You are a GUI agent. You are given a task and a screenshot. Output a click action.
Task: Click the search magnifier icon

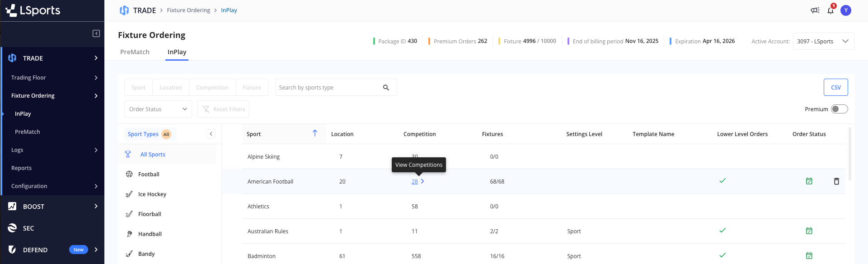pyautogui.click(x=386, y=88)
